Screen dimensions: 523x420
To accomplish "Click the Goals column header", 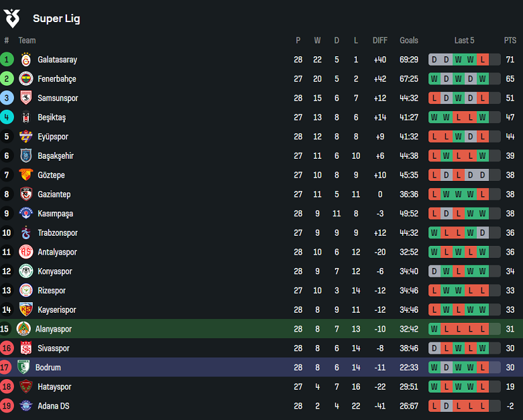I will (409, 40).
